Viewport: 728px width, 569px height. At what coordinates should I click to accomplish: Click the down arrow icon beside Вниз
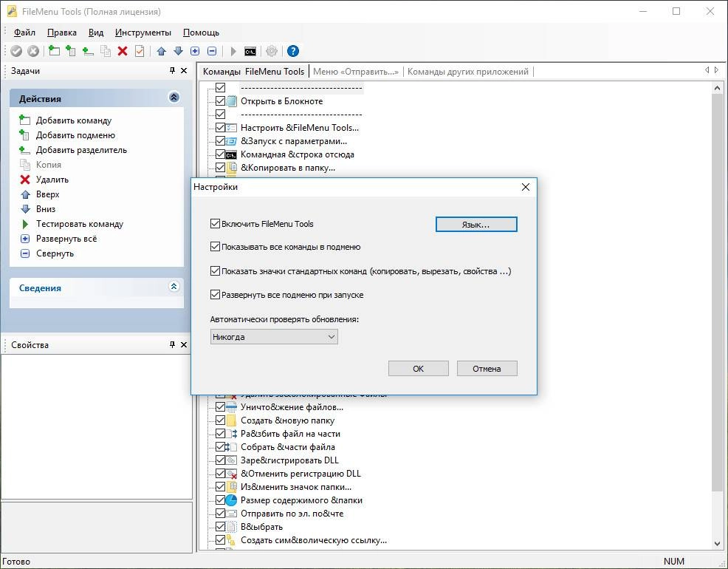[25, 209]
